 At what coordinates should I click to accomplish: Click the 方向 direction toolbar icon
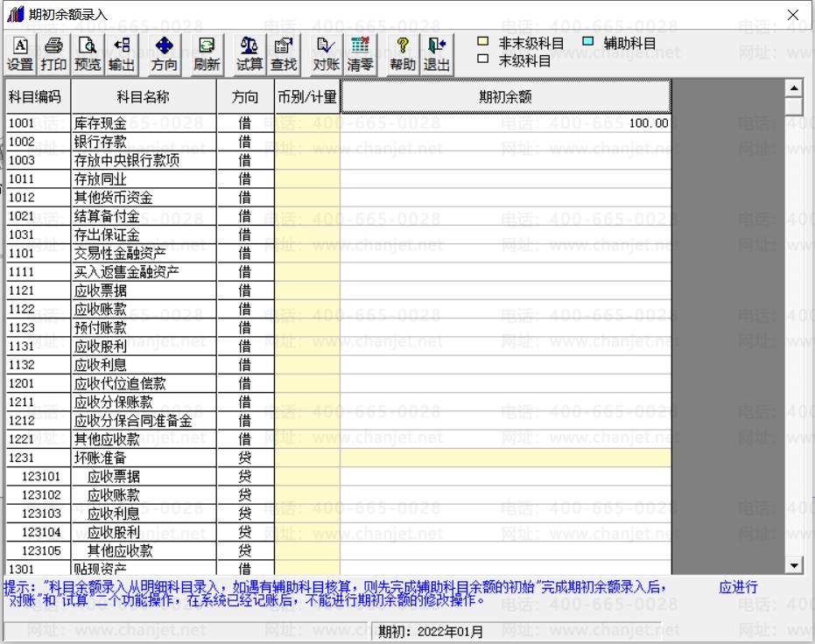tap(165, 54)
